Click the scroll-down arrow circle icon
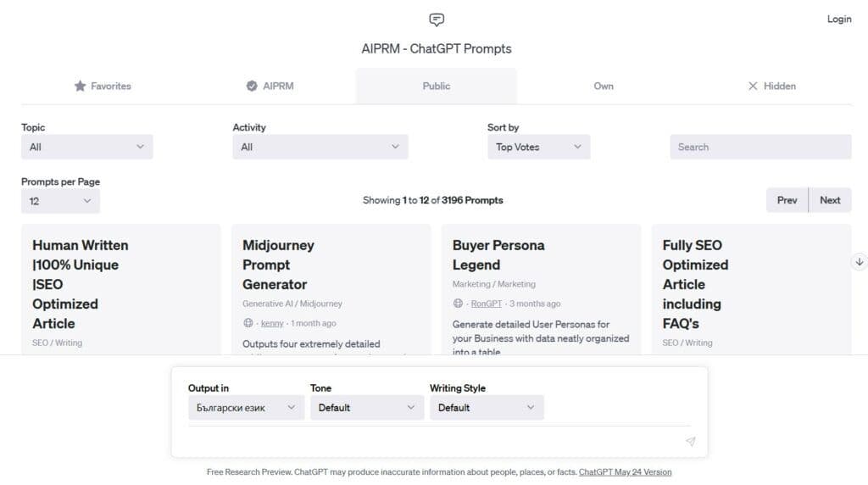The width and height of the screenshot is (868, 485). click(860, 262)
